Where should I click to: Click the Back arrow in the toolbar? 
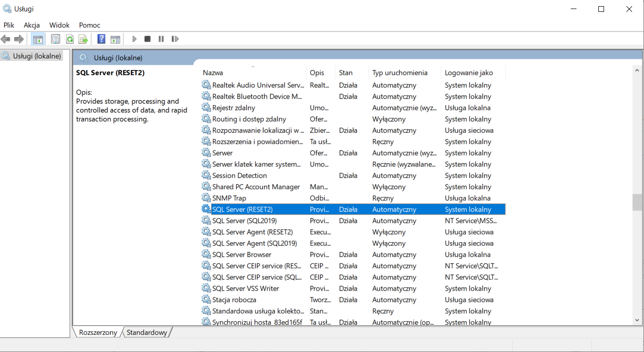[6, 39]
